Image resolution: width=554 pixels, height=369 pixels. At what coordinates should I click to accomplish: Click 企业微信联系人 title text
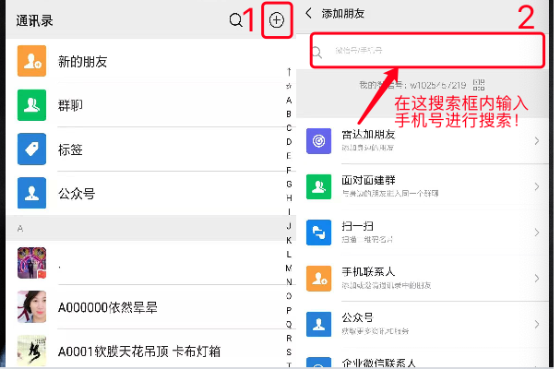379,363
